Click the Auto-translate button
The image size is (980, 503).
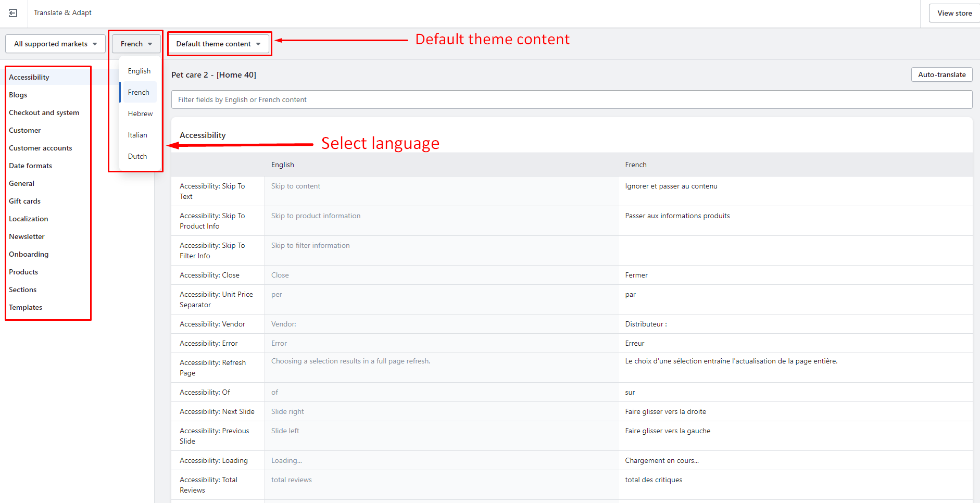pos(941,74)
